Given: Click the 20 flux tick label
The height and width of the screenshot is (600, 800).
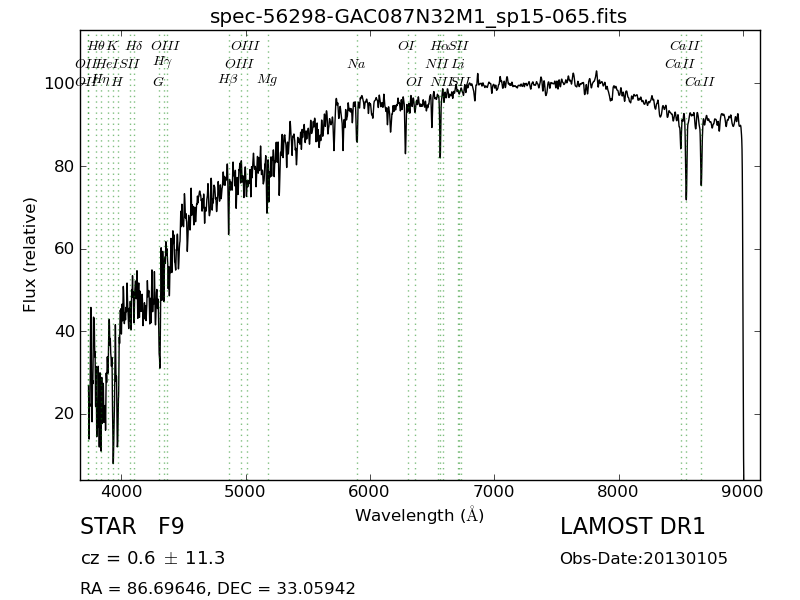Looking at the screenshot, I should (64, 414).
